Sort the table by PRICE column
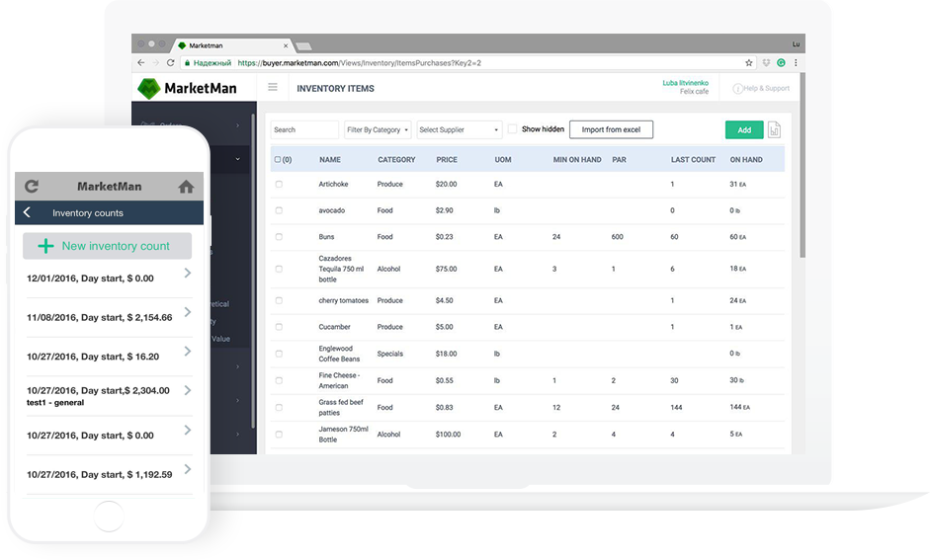 coord(447,159)
